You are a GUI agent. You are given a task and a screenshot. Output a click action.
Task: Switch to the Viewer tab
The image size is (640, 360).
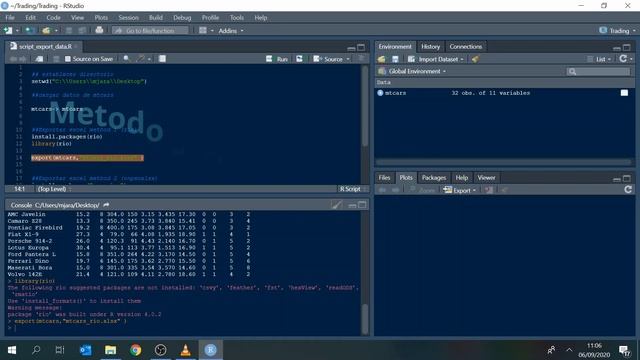tap(486, 178)
